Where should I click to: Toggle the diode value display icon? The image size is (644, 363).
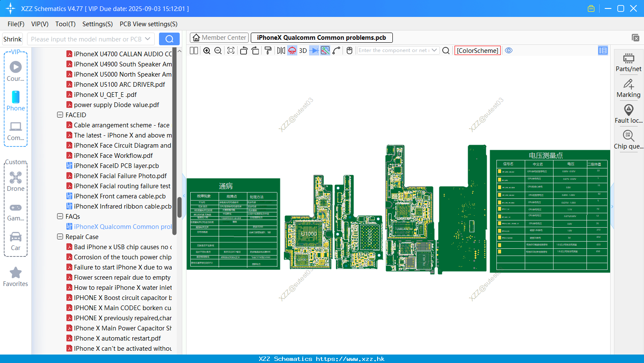pyautogui.click(x=314, y=50)
